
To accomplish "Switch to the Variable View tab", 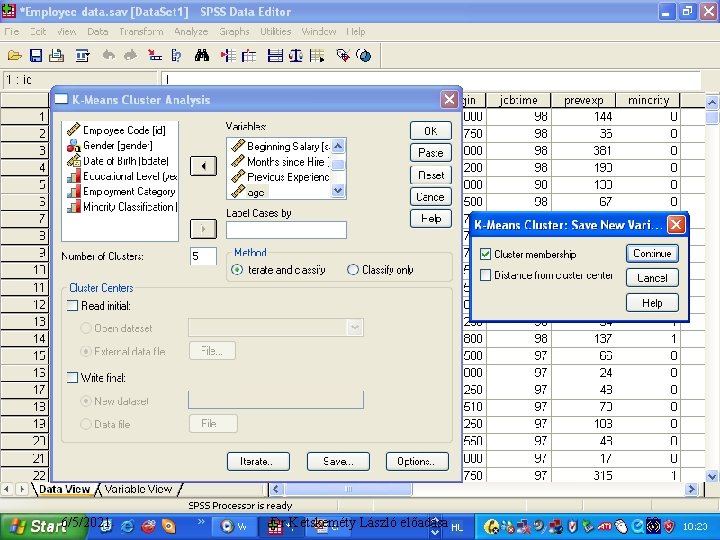I will [x=138, y=489].
